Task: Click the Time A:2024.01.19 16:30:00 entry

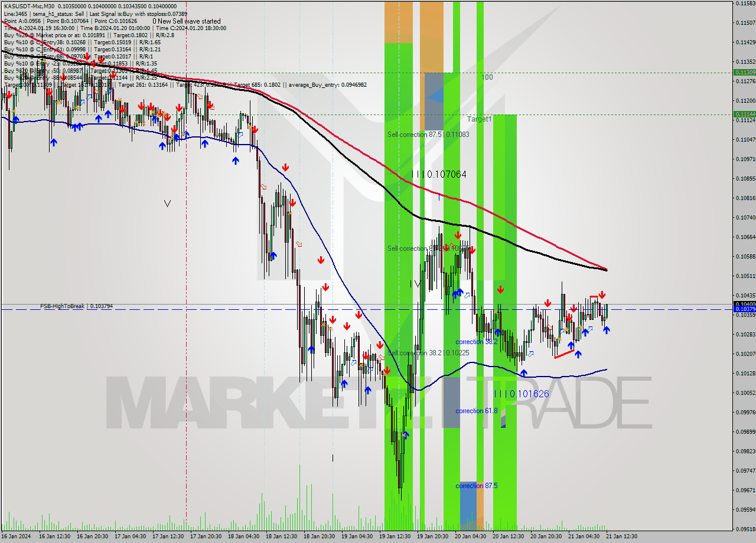Action: pyautogui.click(x=39, y=28)
